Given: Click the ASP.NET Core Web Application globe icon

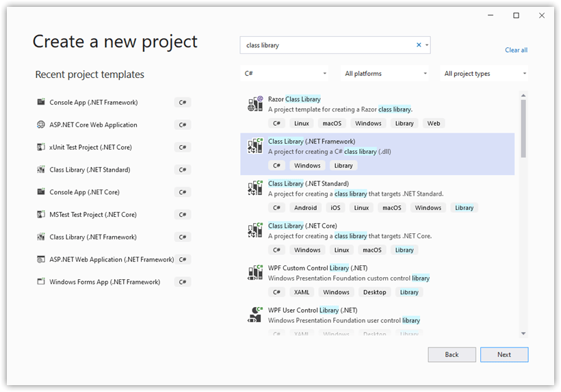Looking at the screenshot, I should click(x=41, y=125).
